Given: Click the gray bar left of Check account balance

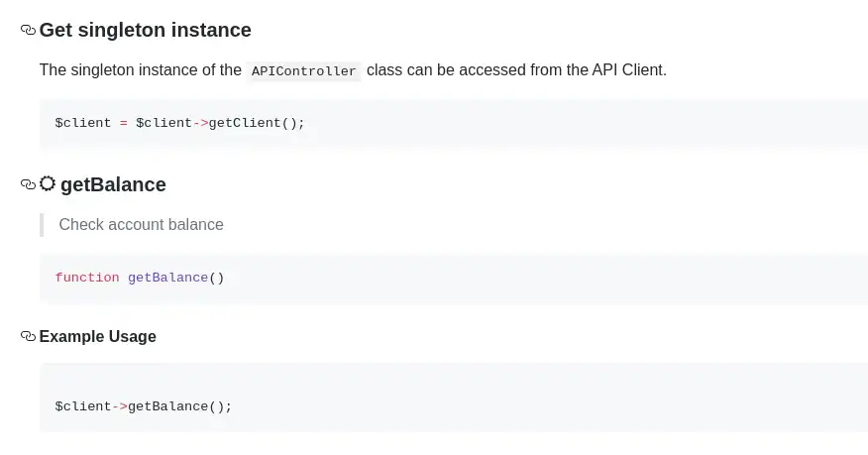Looking at the screenshot, I should coord(42,225).
